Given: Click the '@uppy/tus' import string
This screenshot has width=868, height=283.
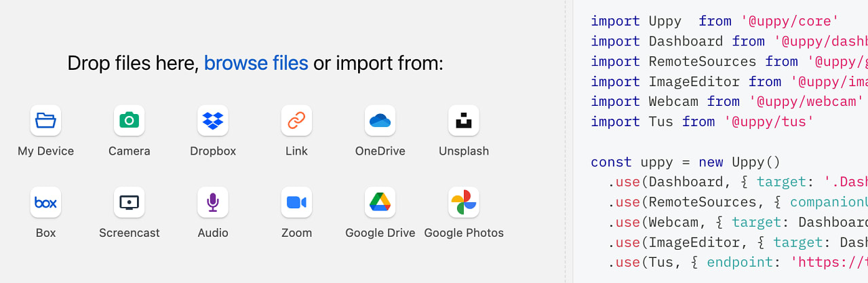Looking at the screenshot, I should pyautogui.click(x=768, y=121).
